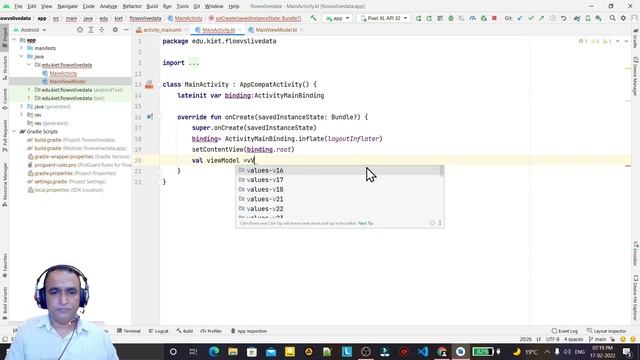Open the Mail app from taskbar
This screenshot has width=640, height=360.
271,351
